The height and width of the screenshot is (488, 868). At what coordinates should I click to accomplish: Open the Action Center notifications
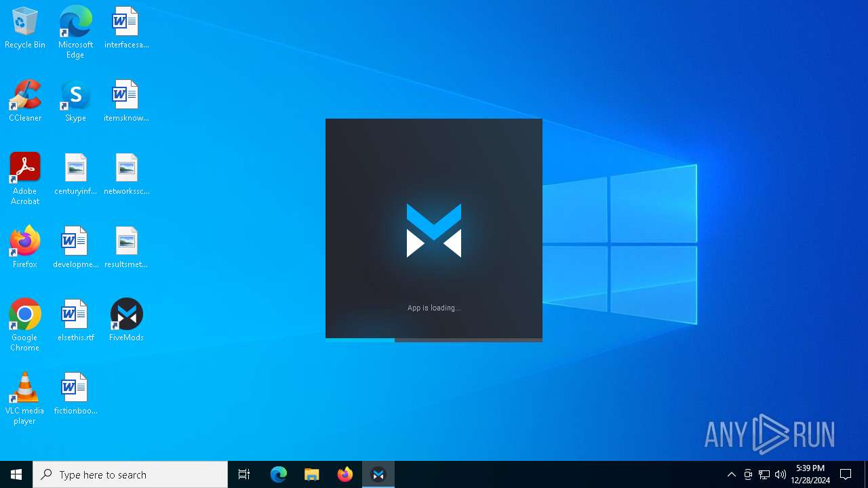846,474
